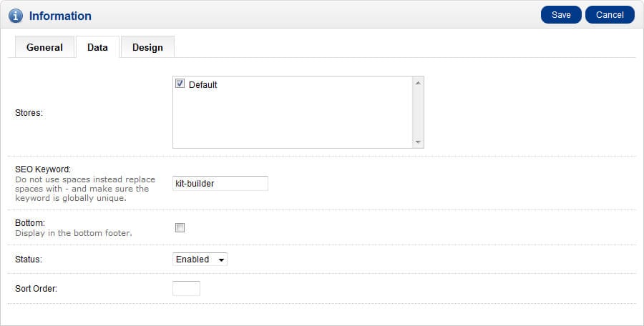The width and height of the screenshot is (644, 326).
Task: Click the Default store label
Action: 203,84
